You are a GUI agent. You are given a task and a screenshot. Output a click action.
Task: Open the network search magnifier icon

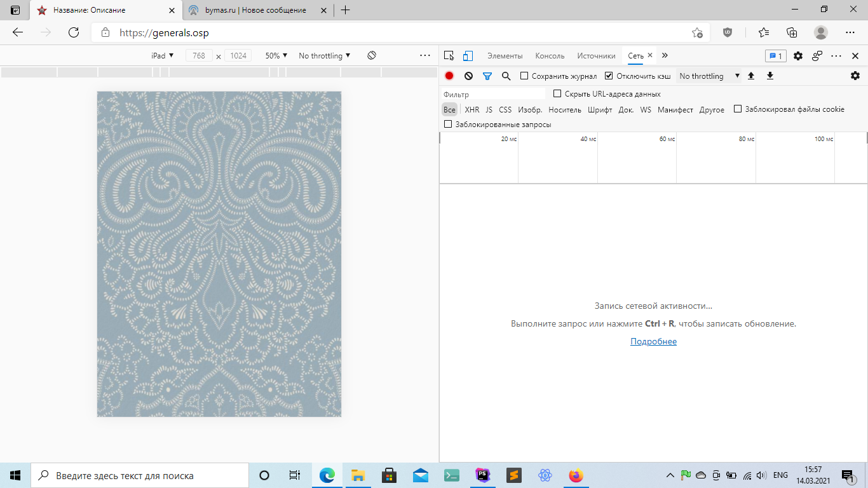tap(506, 76)
